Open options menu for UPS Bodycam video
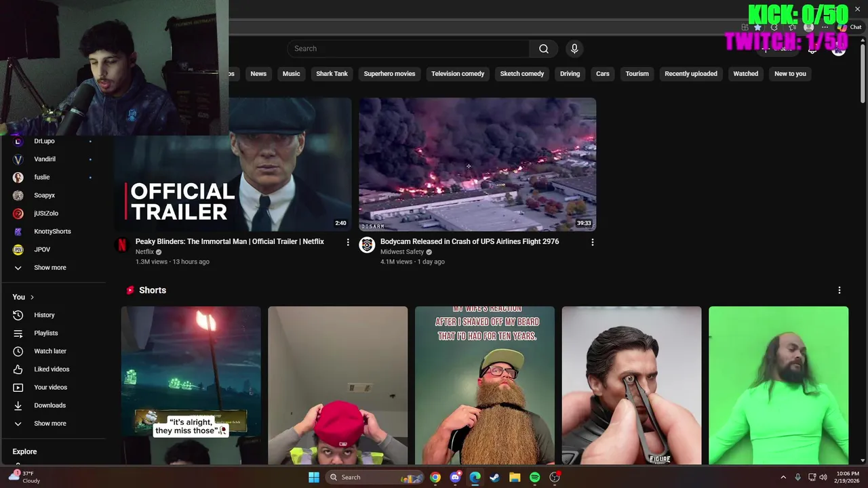Viewport: 868px width, 488px height. tap(593, 242)
